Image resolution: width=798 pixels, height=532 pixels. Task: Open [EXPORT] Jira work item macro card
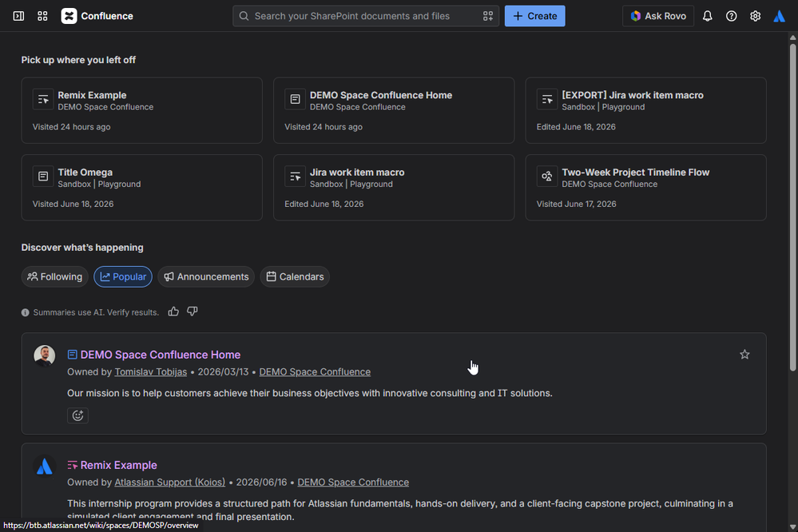click(x=646, y=110)
